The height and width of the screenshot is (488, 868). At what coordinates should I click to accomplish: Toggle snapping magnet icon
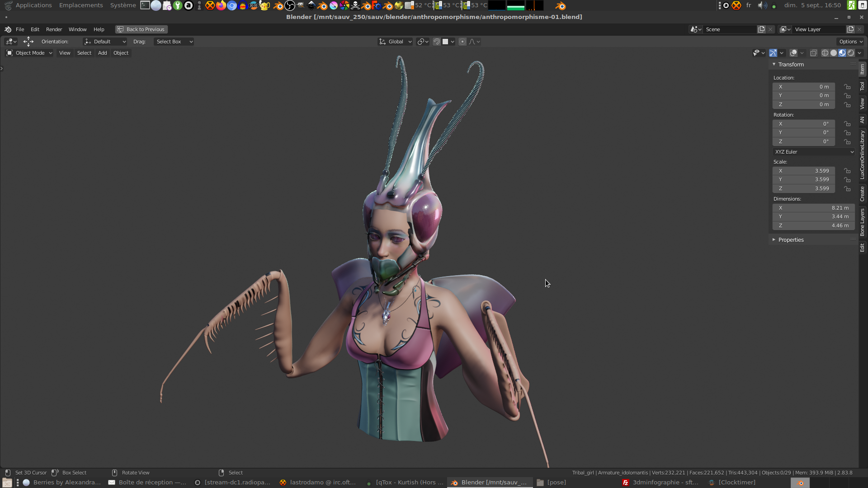point(437,42)
